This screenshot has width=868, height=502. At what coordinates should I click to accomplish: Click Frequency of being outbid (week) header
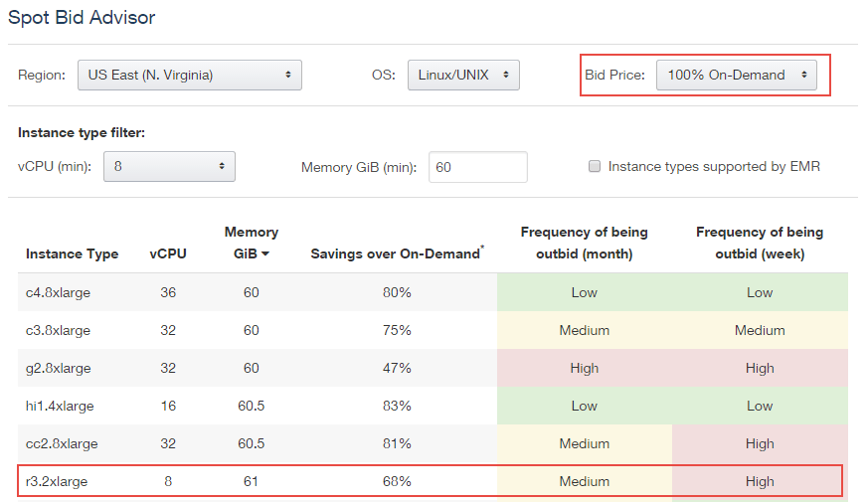click(x=759, y=243)
